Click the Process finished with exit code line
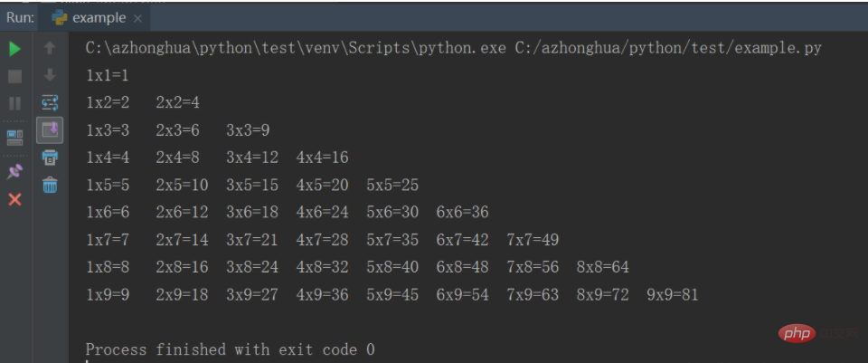 230,349
